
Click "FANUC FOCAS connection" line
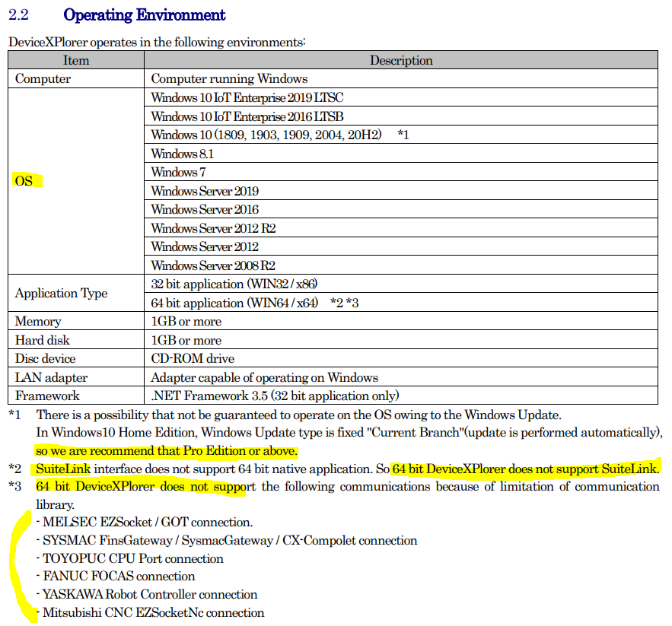pyautogui.click(x=116, y=576)
